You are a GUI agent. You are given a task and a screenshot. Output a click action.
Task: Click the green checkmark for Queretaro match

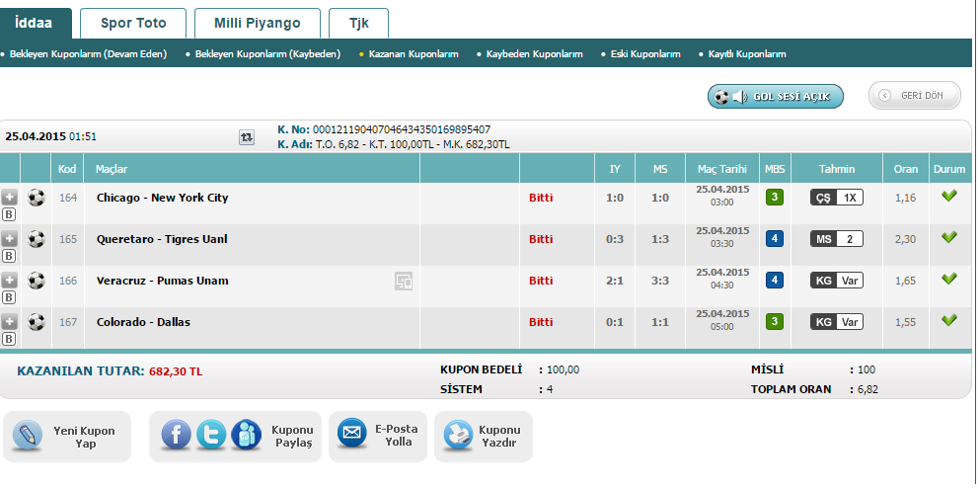coord(949,237)
